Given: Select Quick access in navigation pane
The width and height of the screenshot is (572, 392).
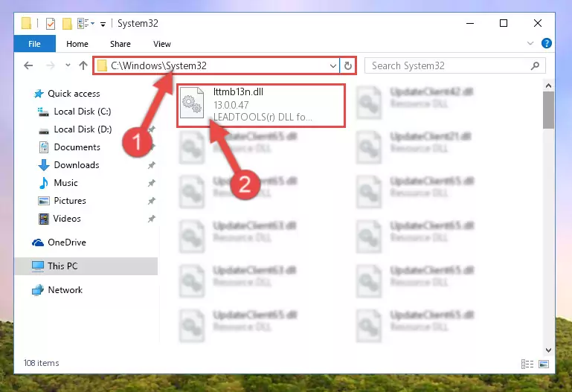Looking at the screenshot, I should coord(74,94).
